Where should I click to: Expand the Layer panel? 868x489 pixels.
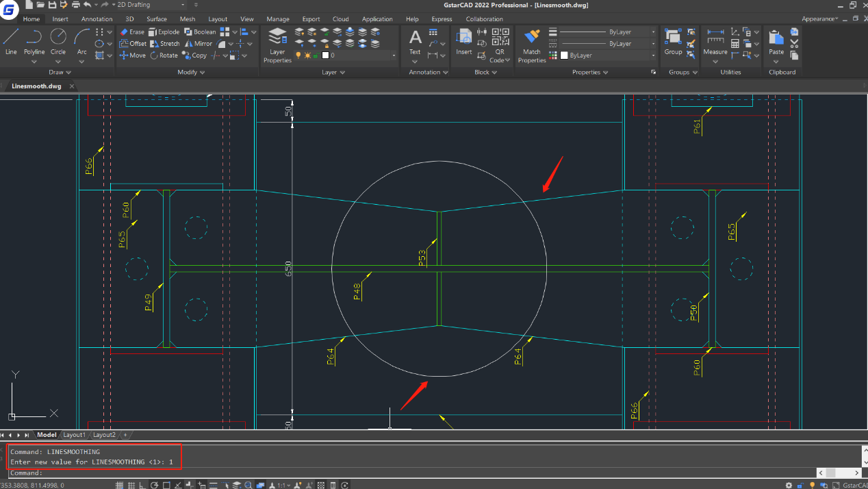pos(333,72)
